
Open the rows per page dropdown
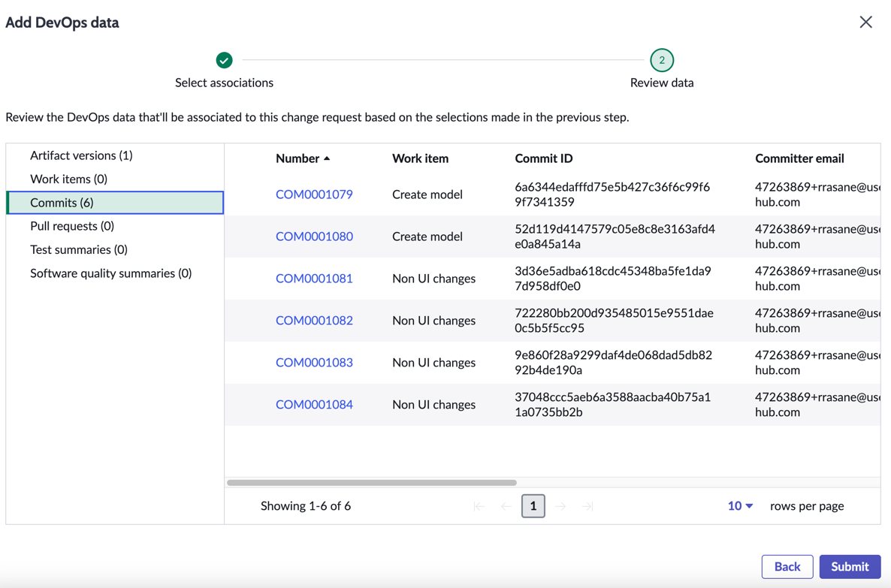click(741, 505)
